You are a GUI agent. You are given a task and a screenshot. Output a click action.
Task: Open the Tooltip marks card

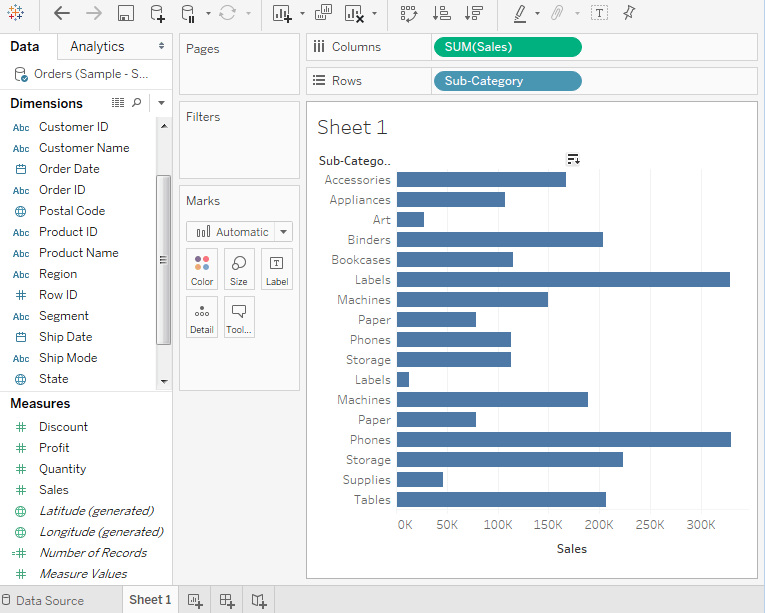(x=239, y=317)
